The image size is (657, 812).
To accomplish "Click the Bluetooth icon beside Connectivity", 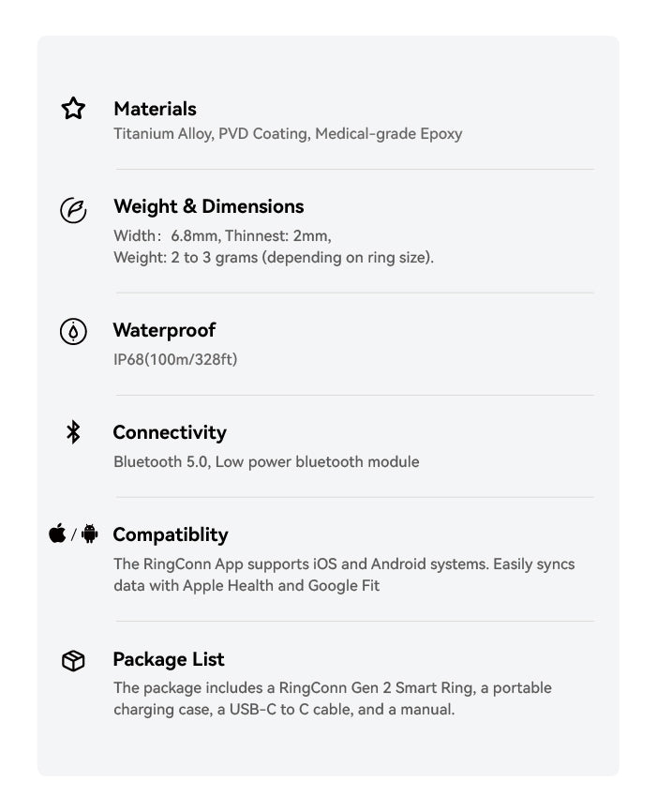I will 73,432.
